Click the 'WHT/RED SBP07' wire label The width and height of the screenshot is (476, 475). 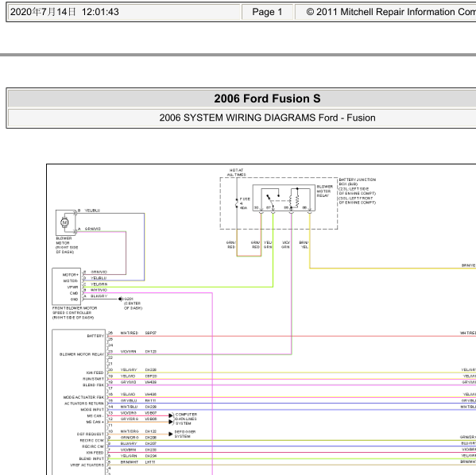pyautogui.click(x=138, y=334)
